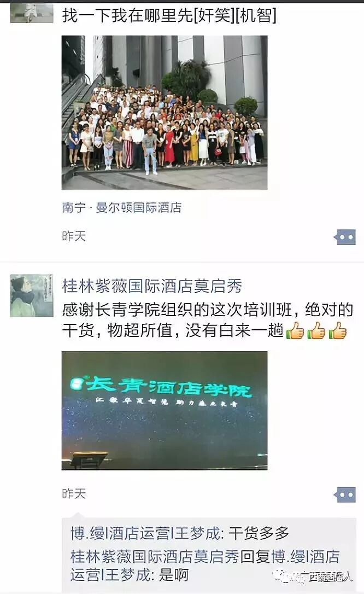Open commenter 博.缦|酒店运营|王梦成 profile
This screenshot has height=594, width=364.
pos(145,533)
